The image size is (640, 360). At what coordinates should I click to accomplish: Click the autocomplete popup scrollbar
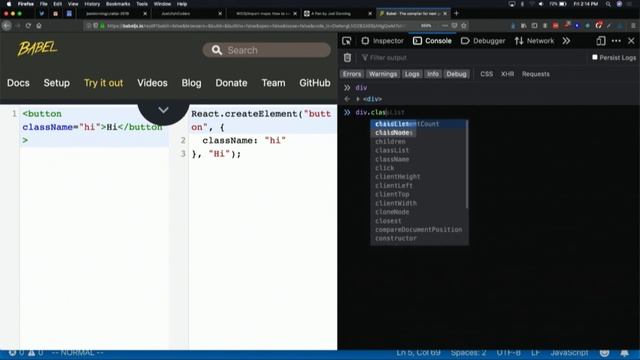click(467, 163)
